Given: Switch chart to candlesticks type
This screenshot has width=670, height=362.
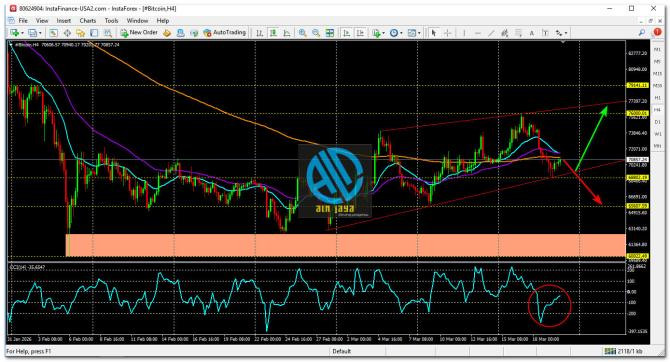Looking at the screenshot, I should click(x=273, y=33).
